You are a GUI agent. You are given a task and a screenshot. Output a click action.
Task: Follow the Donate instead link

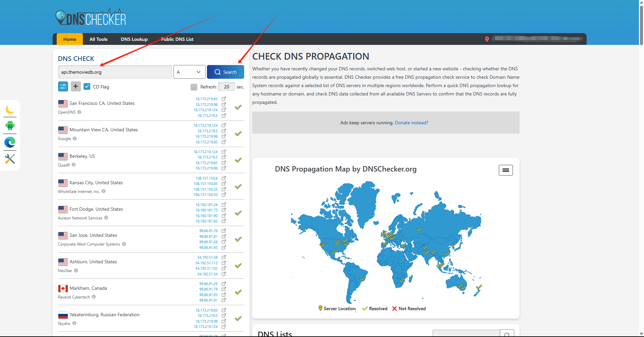click(x=411, y=123)
